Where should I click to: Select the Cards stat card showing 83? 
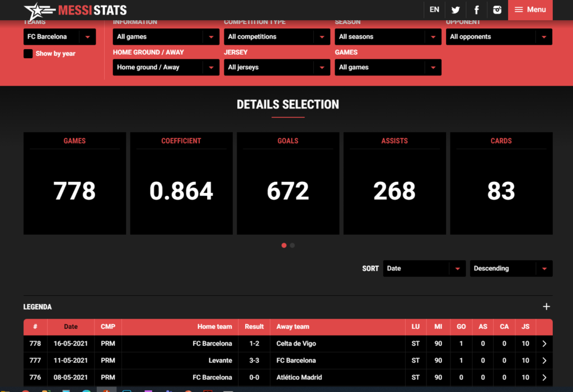(x=501, y=183)
